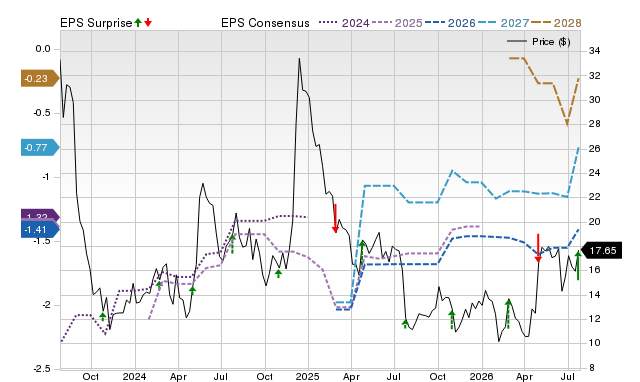This screenshot has height=382, width=640.
Task: Click the EPS Consensus legend title
Action: click(x=265, y=23)
